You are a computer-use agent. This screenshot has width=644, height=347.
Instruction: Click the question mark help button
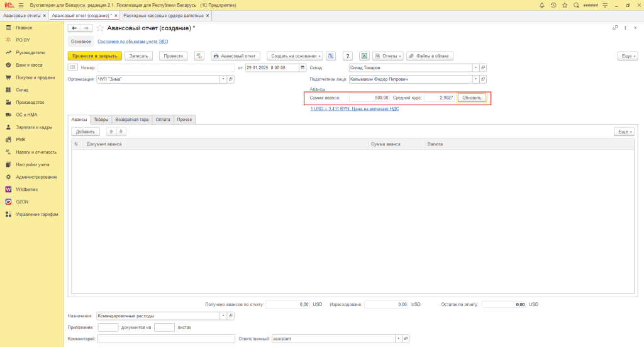pyautogui.click(x=347, y=56)
